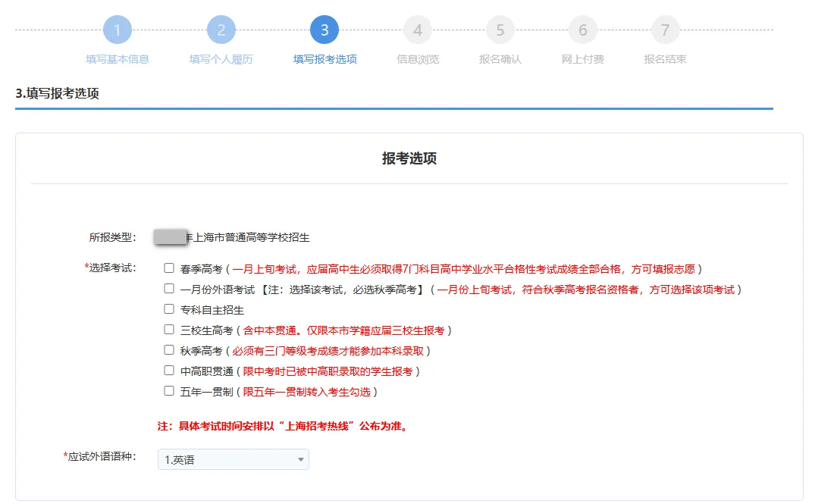The height and width of the screenshot is (504, 815).
Task: Click red note 含中本贯通。仅限本市学籍应届三校生报考
Action: [x=344, y=330]
